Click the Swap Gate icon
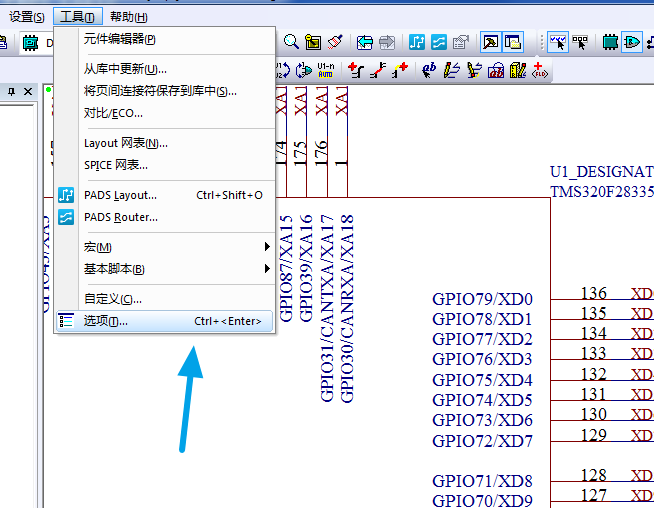The width and height of the screenshot is (654, 508). [x=304, y=70]
